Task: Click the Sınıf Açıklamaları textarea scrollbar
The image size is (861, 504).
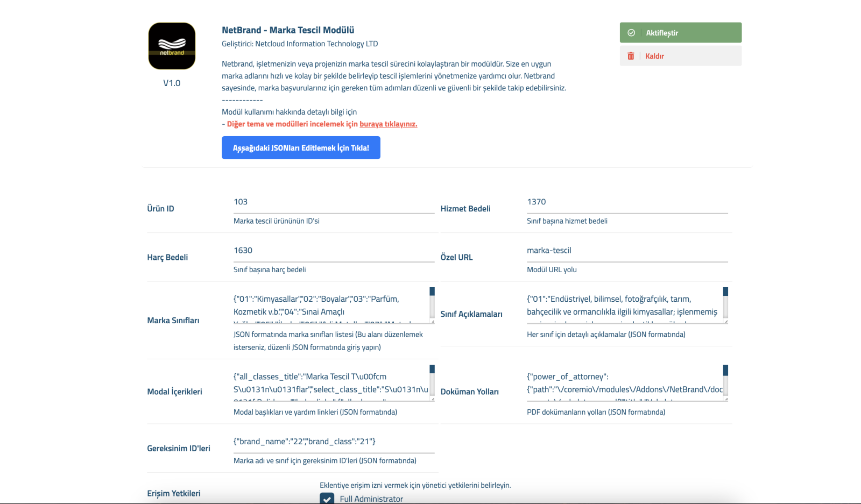Action: pos(725,304)
